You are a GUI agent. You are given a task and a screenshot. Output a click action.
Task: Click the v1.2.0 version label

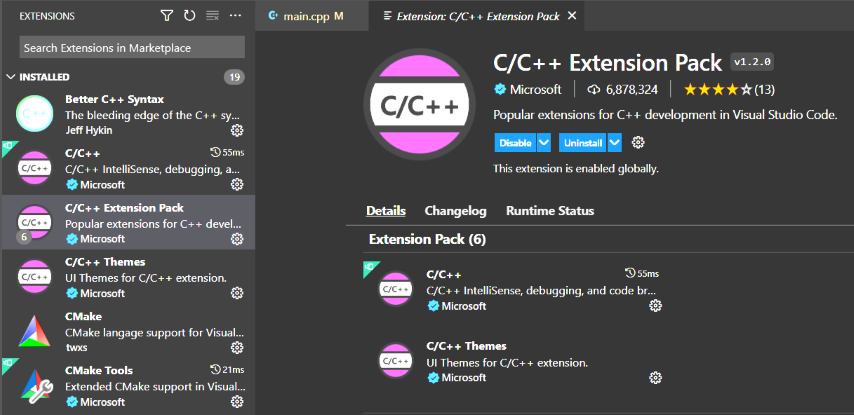coord(752,62)
